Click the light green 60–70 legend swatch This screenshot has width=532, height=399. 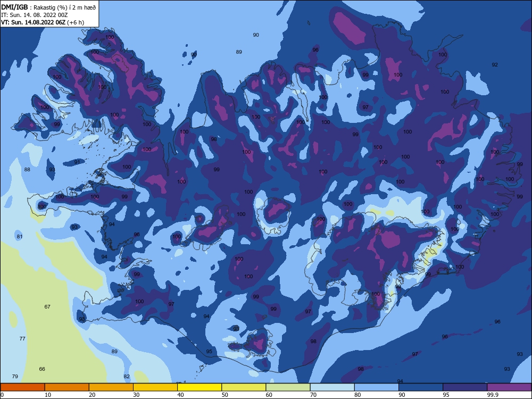tap(288, 387)
